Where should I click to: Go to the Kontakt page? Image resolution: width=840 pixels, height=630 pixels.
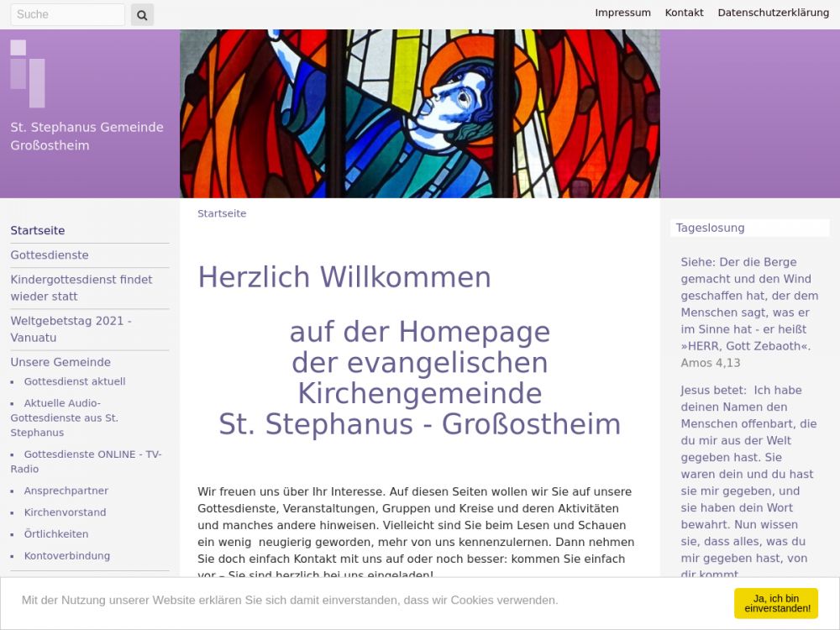point(684,13)
